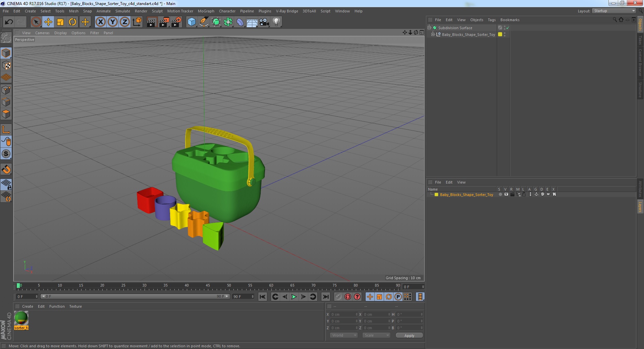This screenshot has height=349, width=644.
Task: Open Edit Render Settings icon
Action: 176,22
